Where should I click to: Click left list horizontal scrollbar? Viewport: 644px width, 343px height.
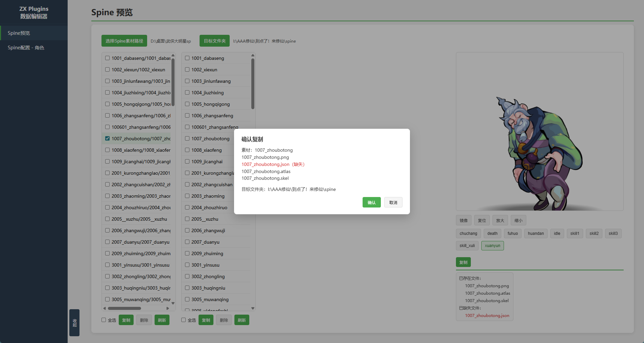[124, 308]
